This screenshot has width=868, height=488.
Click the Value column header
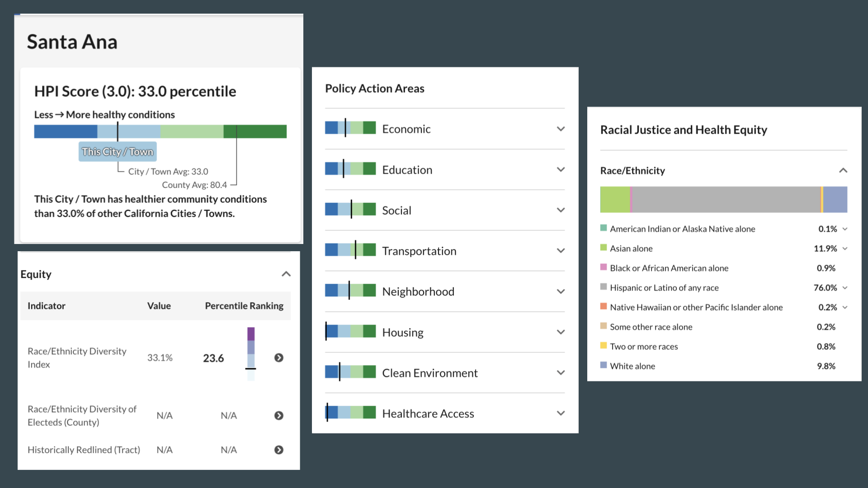pos(159,306)
